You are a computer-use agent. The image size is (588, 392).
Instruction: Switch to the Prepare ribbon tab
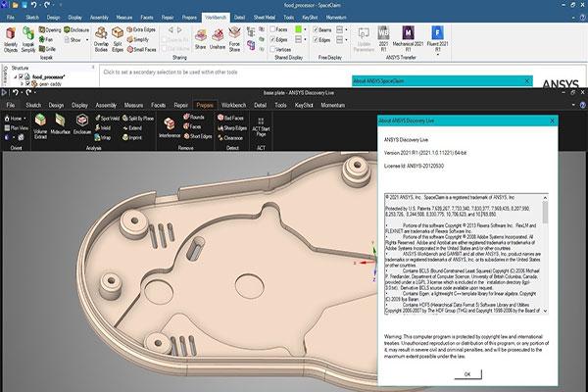coord(205,103)
